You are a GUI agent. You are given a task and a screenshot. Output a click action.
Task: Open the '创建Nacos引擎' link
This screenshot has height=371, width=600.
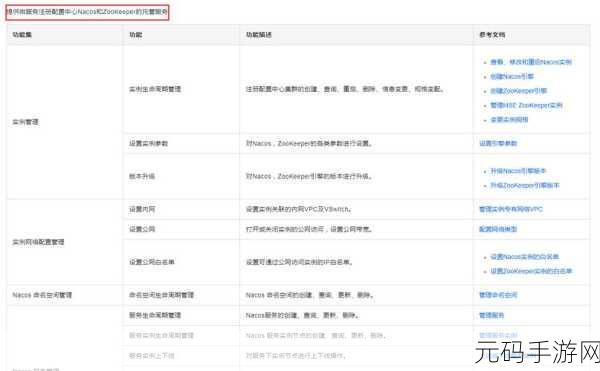coord(512,76)
